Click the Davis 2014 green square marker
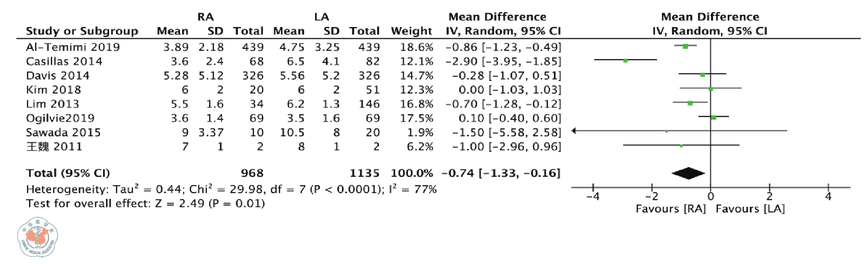This screenshot has height=270, width=868. 702,75
